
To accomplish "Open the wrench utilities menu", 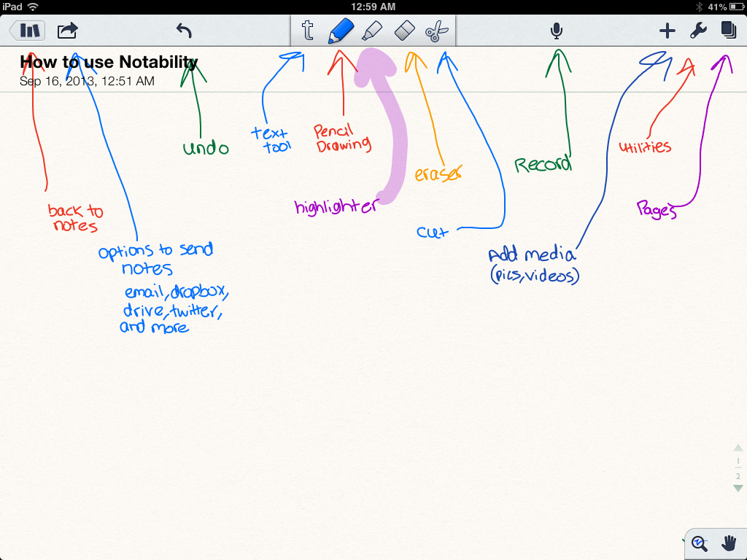I will 698,31.
